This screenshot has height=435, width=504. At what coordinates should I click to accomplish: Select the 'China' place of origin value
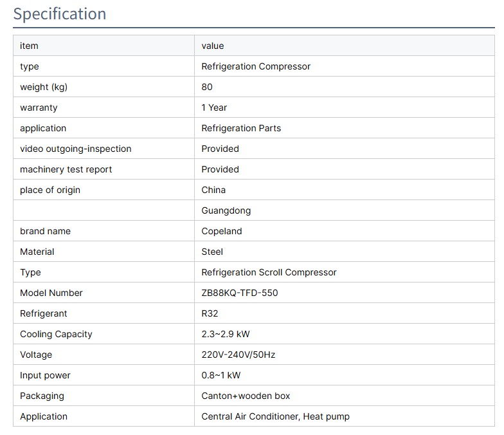pyautogui.click(x=213, y=190)
